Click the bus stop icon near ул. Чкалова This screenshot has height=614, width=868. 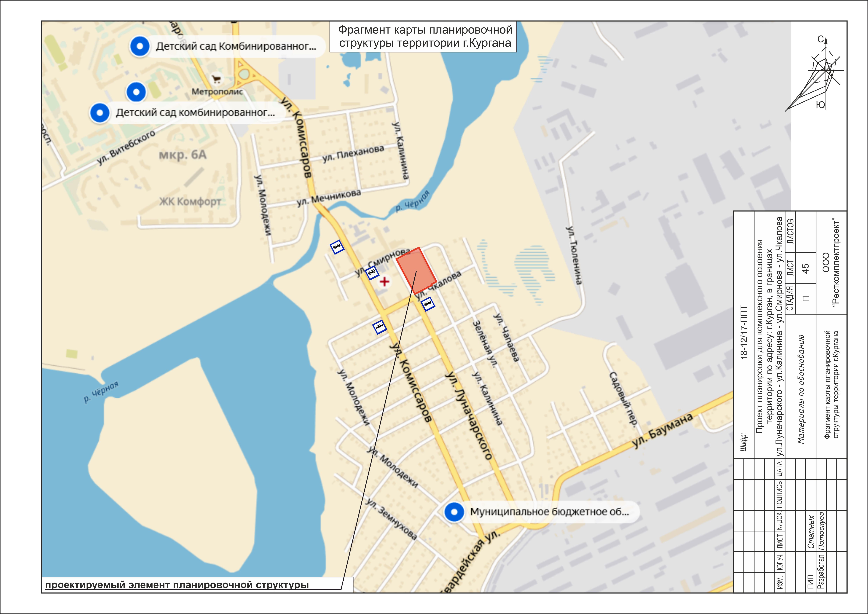click(428, 304)
